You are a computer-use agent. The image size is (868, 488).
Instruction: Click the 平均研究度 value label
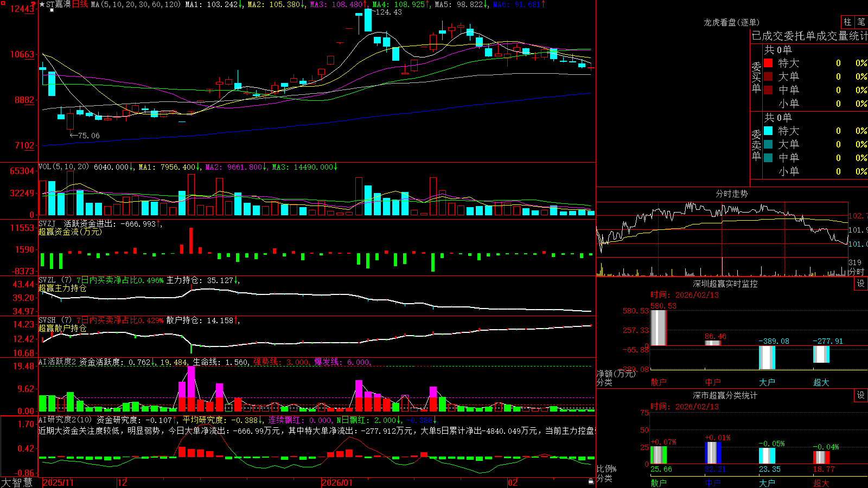222,419
